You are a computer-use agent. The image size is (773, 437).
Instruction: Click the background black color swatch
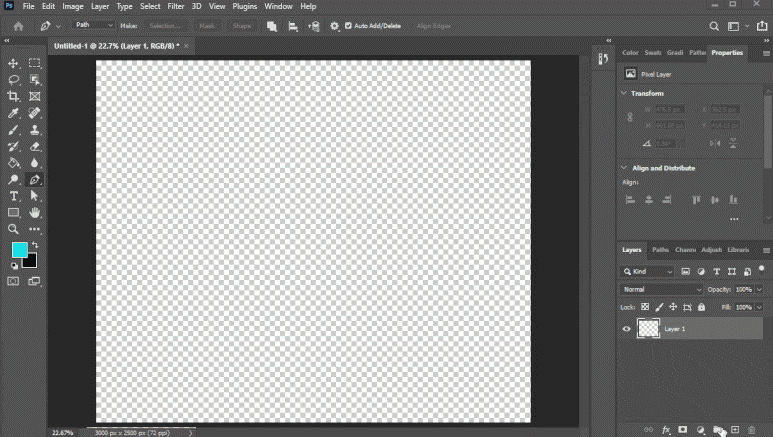pos(31,261)
